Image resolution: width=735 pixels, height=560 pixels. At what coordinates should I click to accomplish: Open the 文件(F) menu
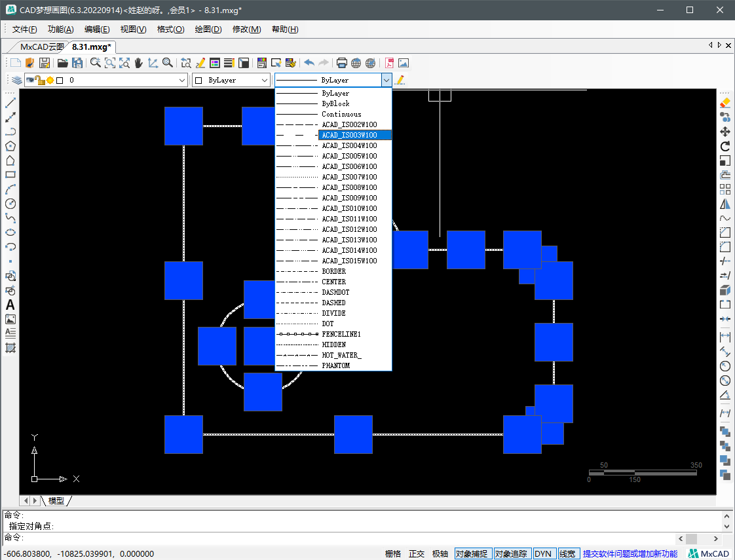pyautogui.click(x=24, y=29)
